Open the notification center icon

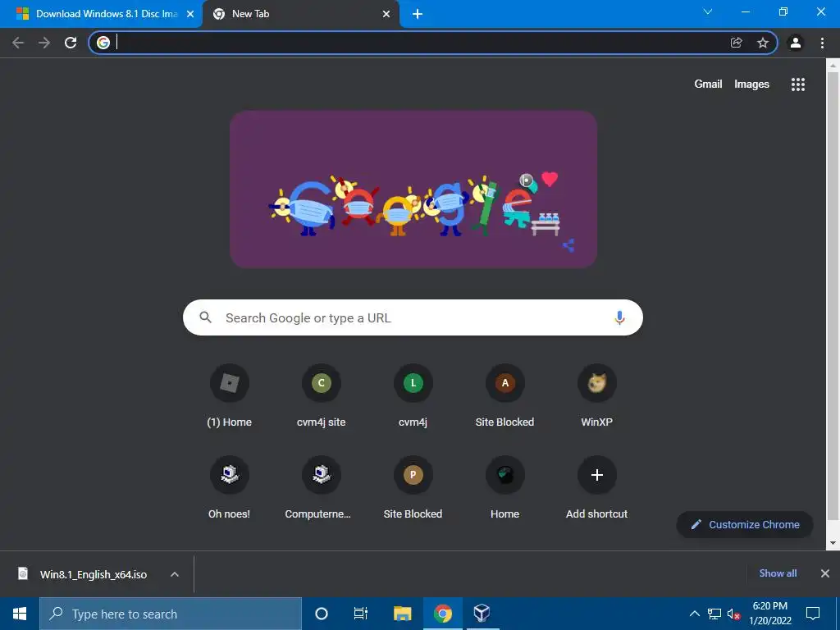(x=813, y=614)
